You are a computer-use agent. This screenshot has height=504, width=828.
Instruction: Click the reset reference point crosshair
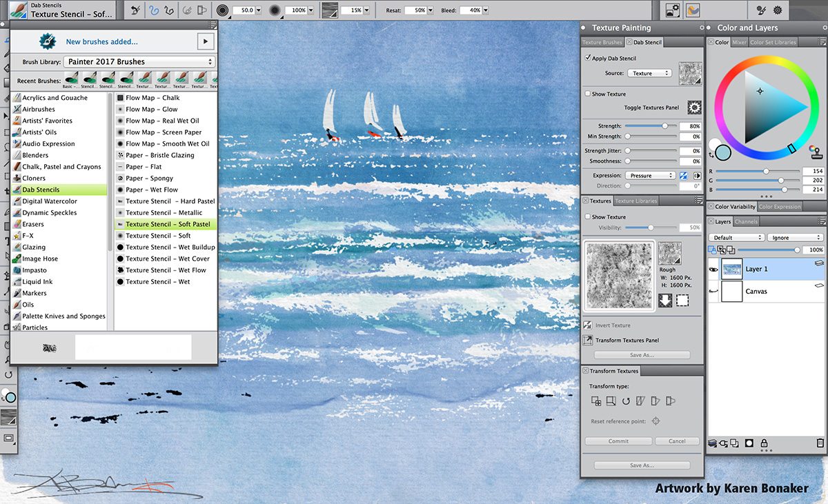coord(655,421)
